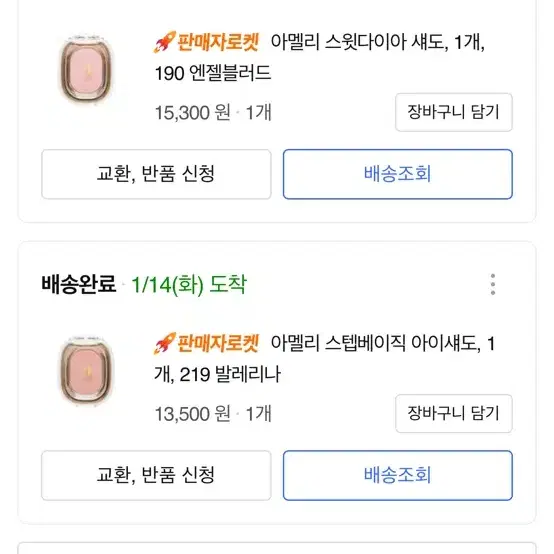Tap the 판매자로켓 label text above 219 발레리나
The height and width of the screenshot is (554, 554).
click(218, 343)
